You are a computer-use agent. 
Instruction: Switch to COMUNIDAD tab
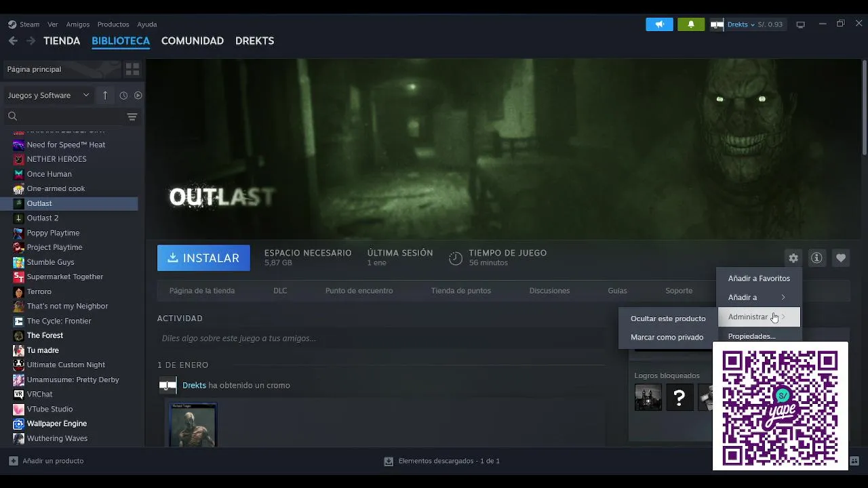tap(193, 41)
